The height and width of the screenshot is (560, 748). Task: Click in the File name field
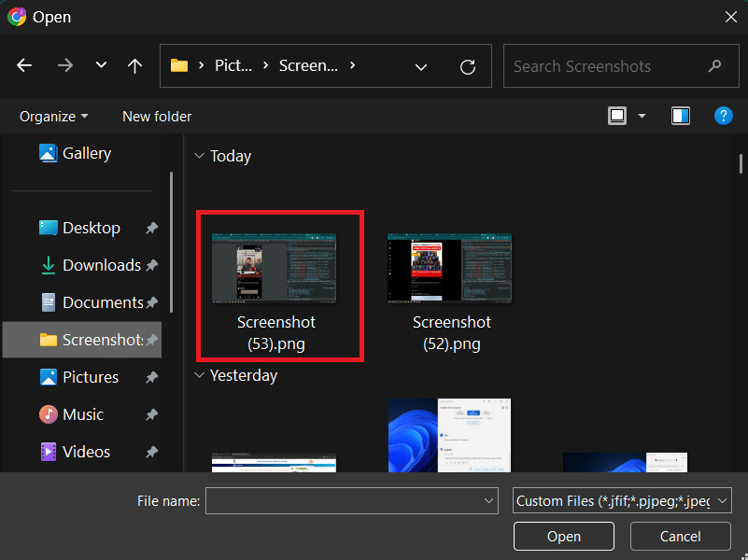click(x=351, y=500)
